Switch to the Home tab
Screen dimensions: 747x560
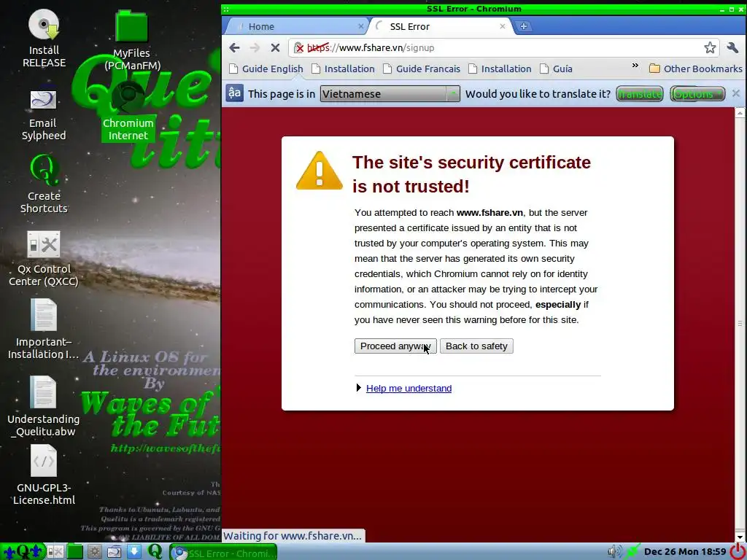295,27
